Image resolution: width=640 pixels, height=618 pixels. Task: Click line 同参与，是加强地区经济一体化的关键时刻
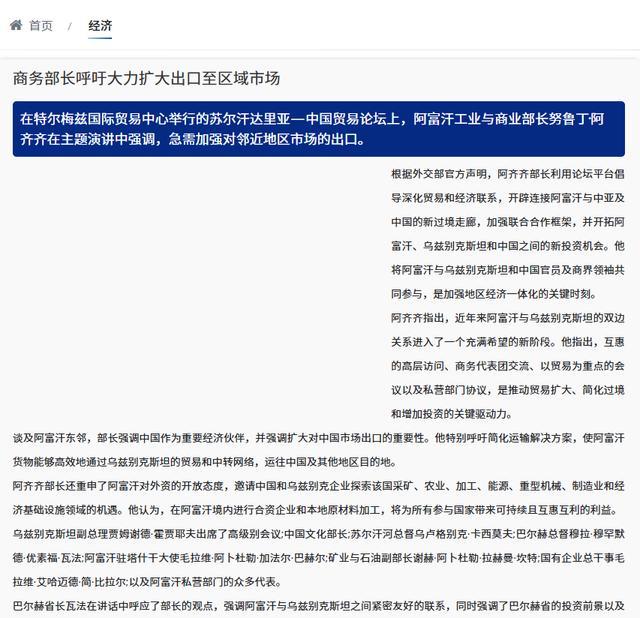[x=493, y=294]
